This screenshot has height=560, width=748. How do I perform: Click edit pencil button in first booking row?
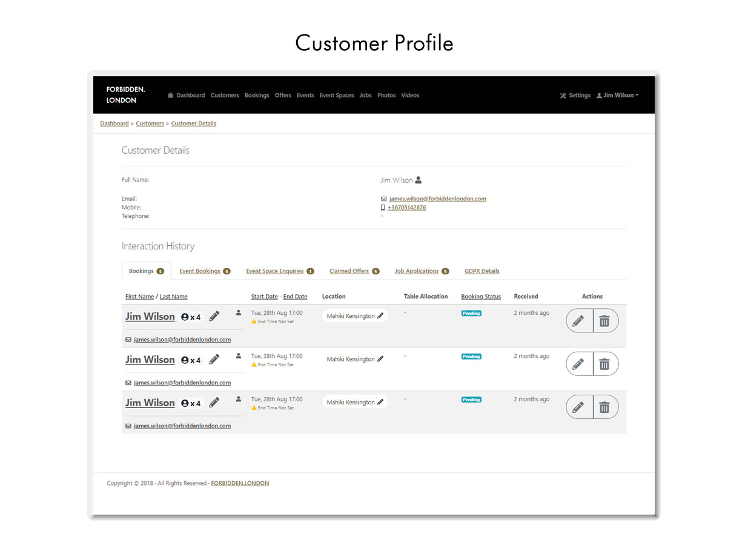[579, 321]
